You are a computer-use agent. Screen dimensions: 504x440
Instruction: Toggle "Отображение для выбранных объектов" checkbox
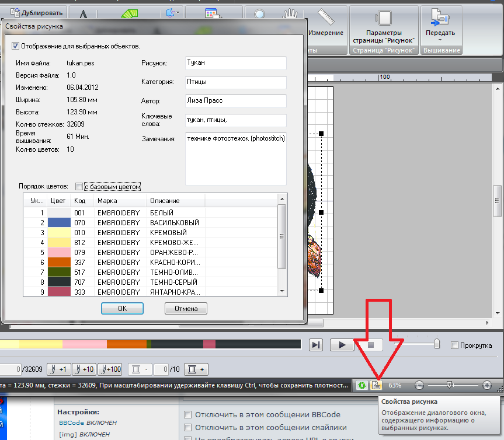(16, 46)
